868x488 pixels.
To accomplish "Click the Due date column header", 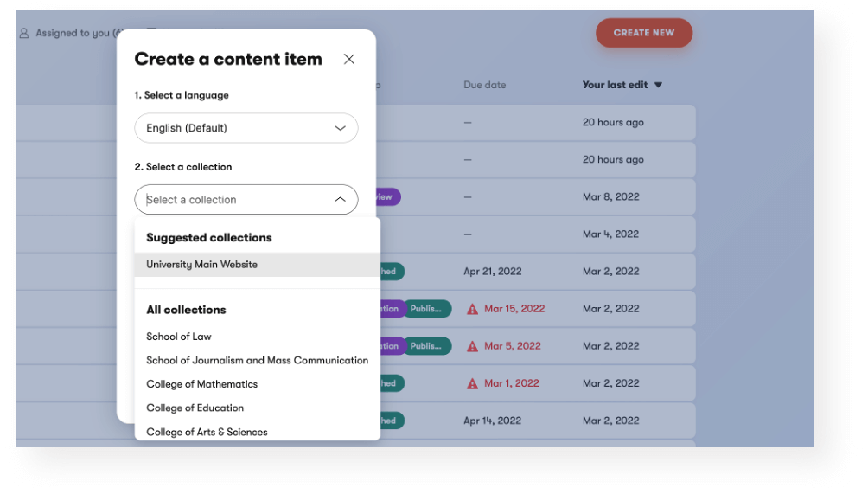I will click(x=485, y=85).
